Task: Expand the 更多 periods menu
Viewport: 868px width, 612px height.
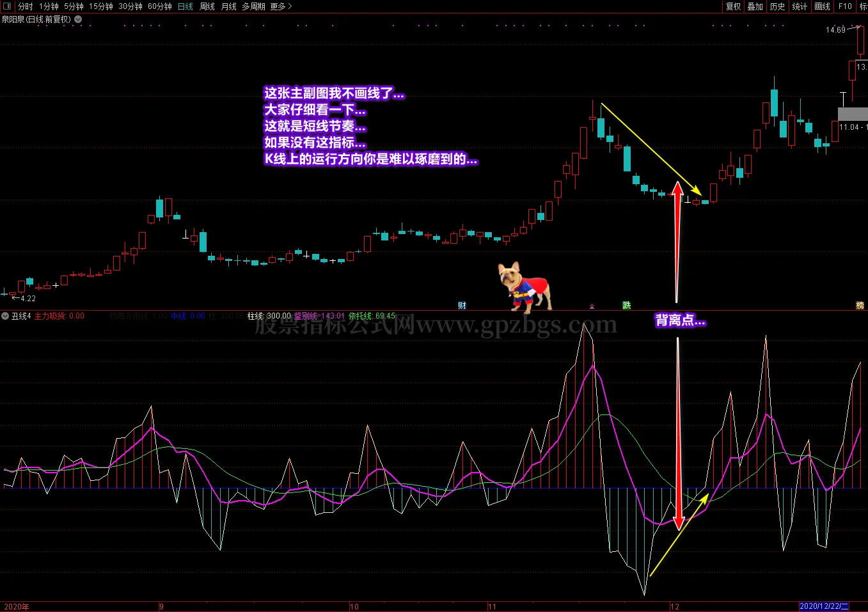Action: tap(281, 6)
